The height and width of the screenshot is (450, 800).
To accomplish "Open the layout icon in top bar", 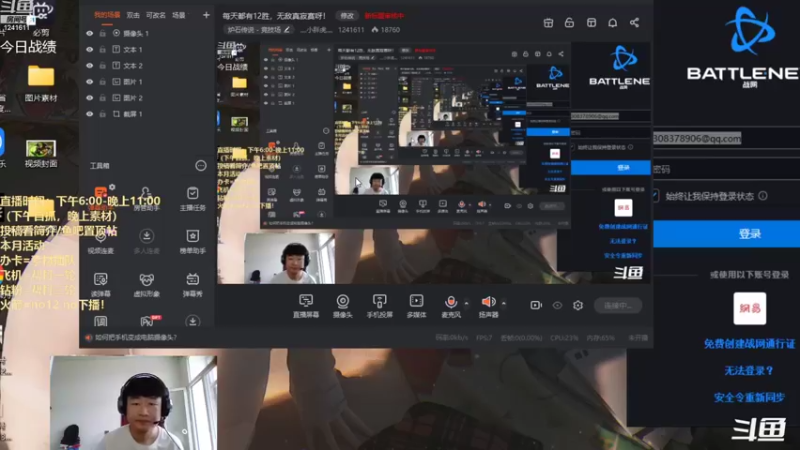I will (591, 22).
